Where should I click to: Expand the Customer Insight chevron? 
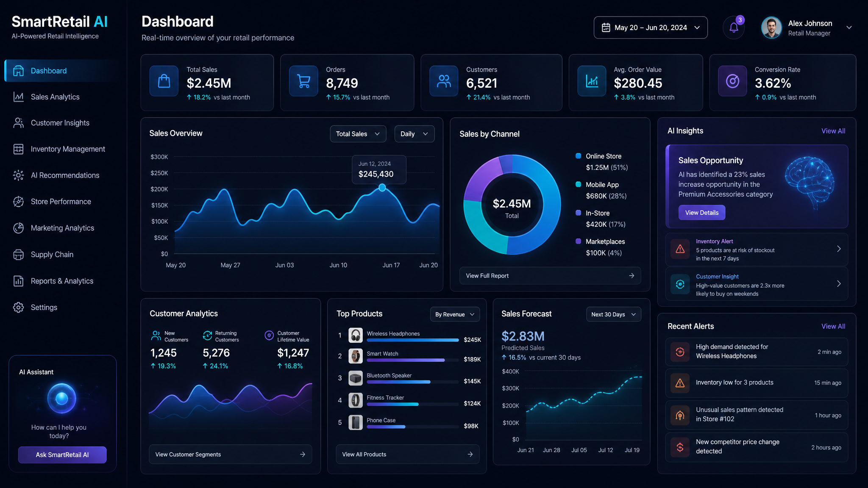click(839, 284)
